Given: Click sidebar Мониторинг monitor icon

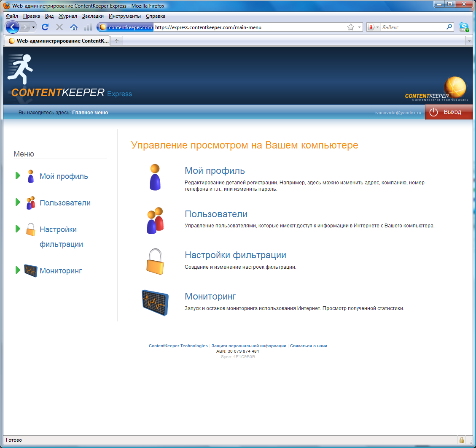Looking at the screenshot, I should 31,270.
